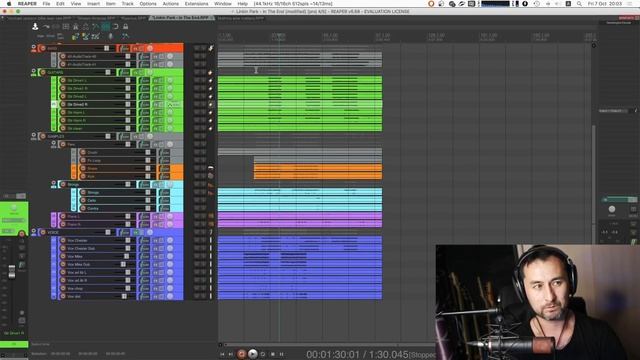Collapse the SAMPLES folder track
Image resolution: width=640 pixels, height=360 pixels.
33,136
